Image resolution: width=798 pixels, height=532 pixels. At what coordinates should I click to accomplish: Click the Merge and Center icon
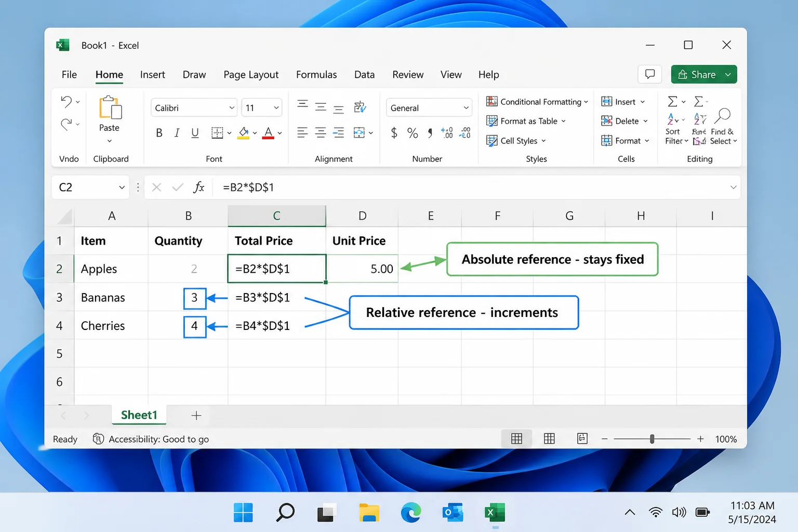click(x=359, y=132)
